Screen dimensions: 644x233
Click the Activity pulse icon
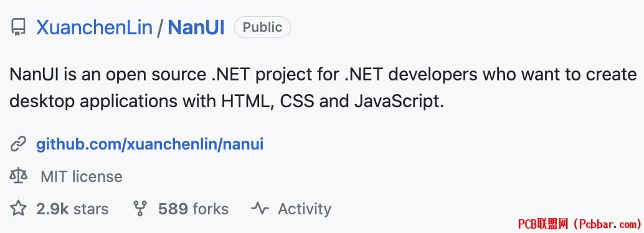pos(260,208)
